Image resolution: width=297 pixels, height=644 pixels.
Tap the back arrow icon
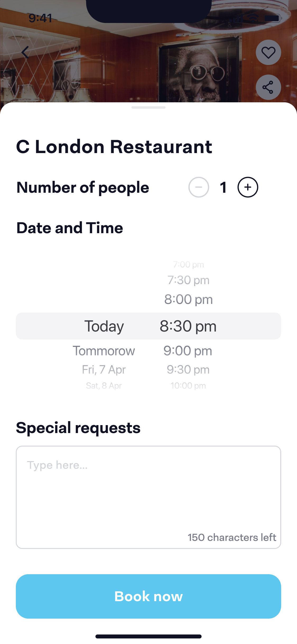coord(25,52)
